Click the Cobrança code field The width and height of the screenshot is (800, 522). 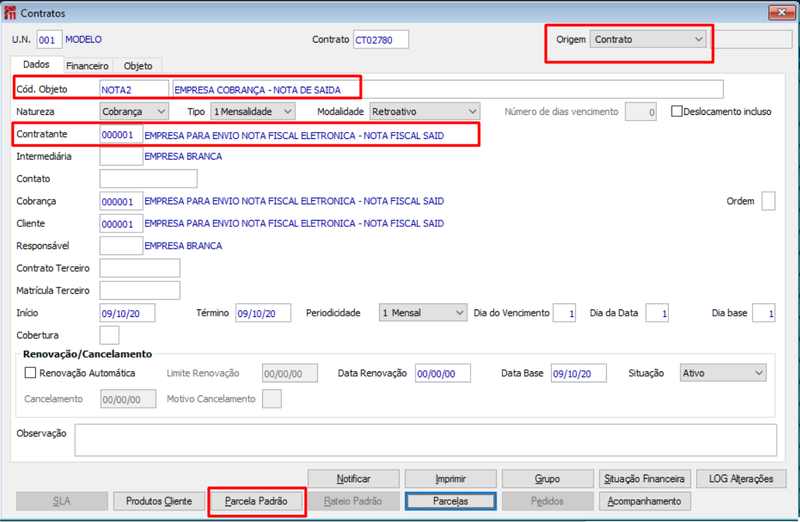pos(121,201)
